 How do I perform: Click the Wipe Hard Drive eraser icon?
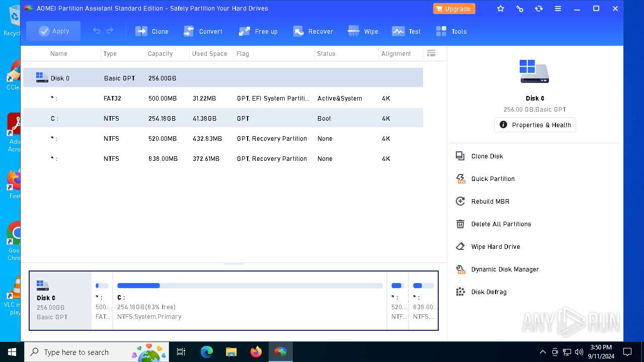pyautogui.click(x=460, y=246)
